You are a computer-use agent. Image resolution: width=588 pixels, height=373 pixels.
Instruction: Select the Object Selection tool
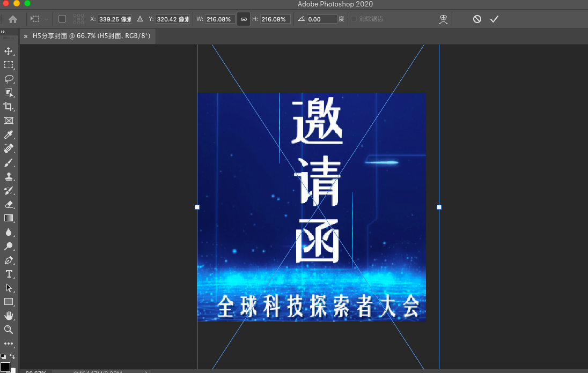[x=8, y=93]
